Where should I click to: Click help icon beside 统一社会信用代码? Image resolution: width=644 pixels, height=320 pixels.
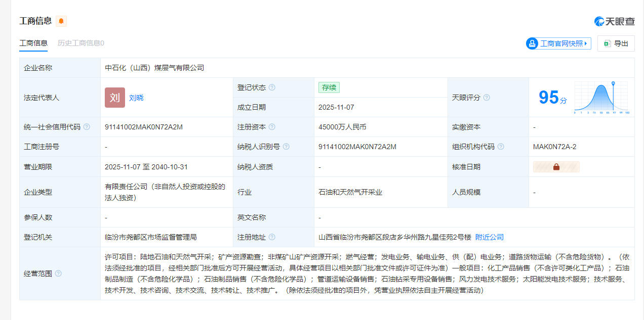click(87, 127)
